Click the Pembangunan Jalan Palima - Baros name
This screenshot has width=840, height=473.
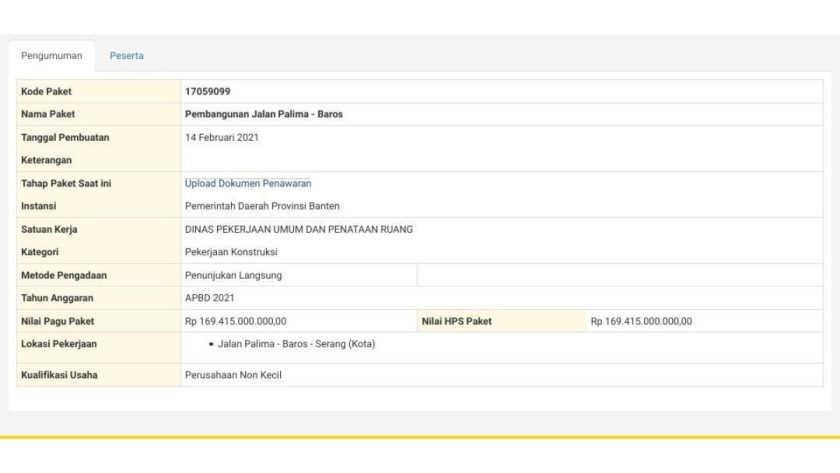[263, 114]
